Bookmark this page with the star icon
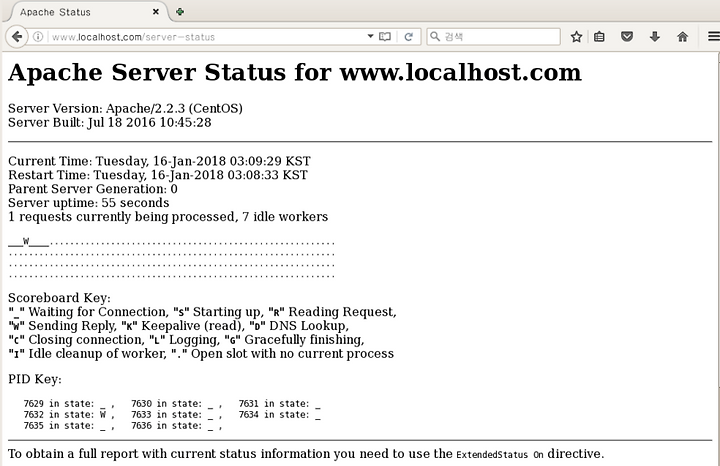 click(x=576, y=37)
